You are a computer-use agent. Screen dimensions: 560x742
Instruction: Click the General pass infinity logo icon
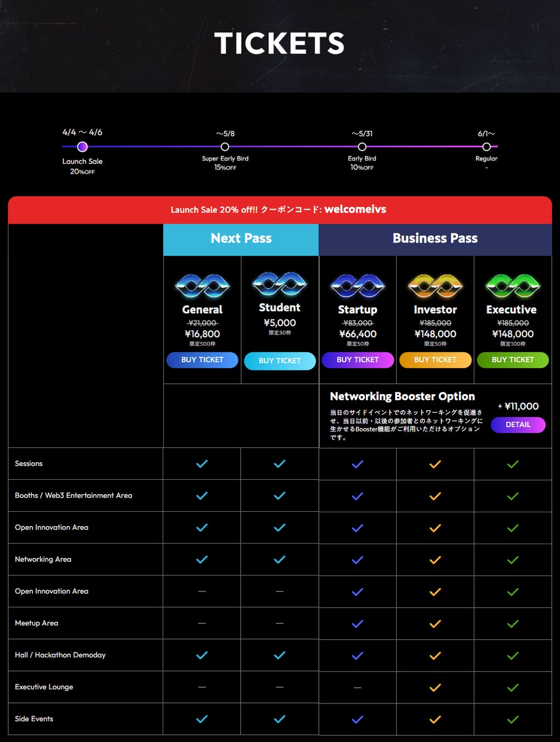202,285
